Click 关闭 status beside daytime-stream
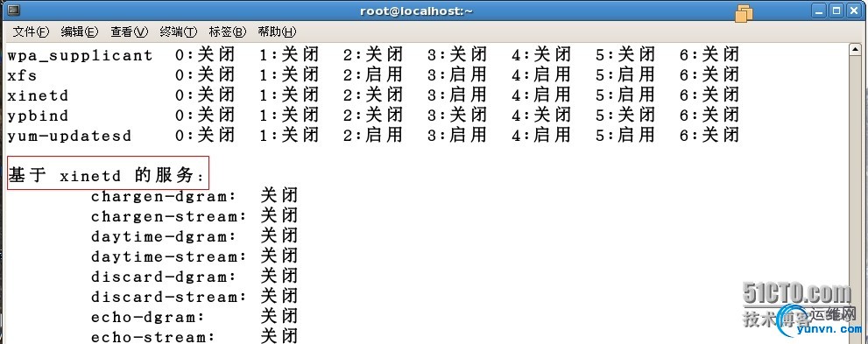Image resolution: width=868 pixels, height=344 pixels. (279, 256)
